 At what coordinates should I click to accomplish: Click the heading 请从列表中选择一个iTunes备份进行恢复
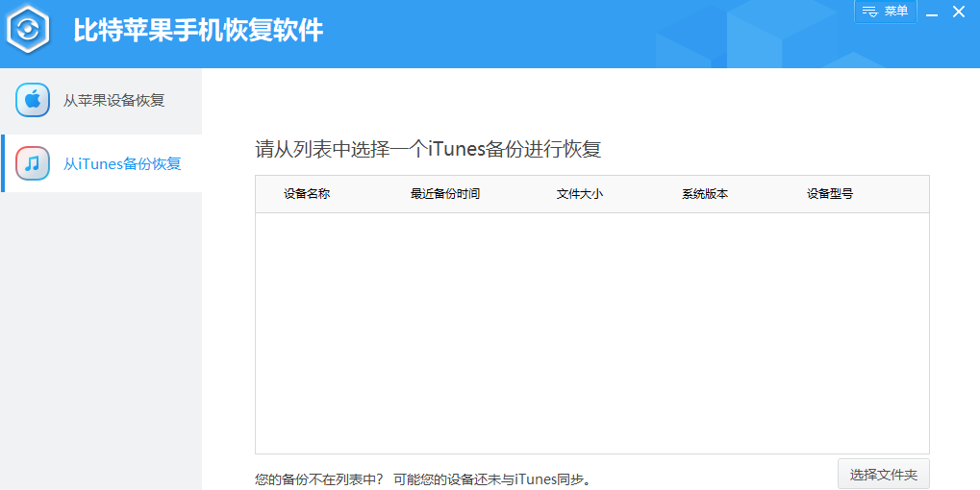click(x=428, y=150)
